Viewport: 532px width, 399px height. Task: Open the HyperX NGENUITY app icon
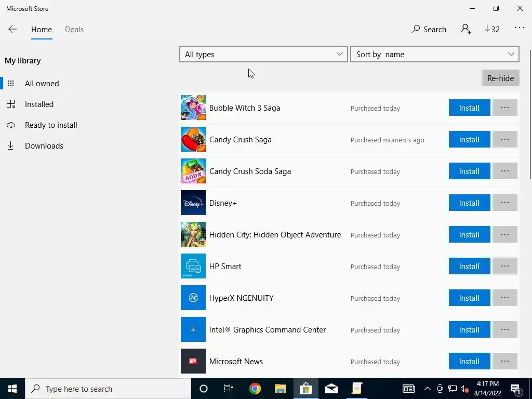193,298
